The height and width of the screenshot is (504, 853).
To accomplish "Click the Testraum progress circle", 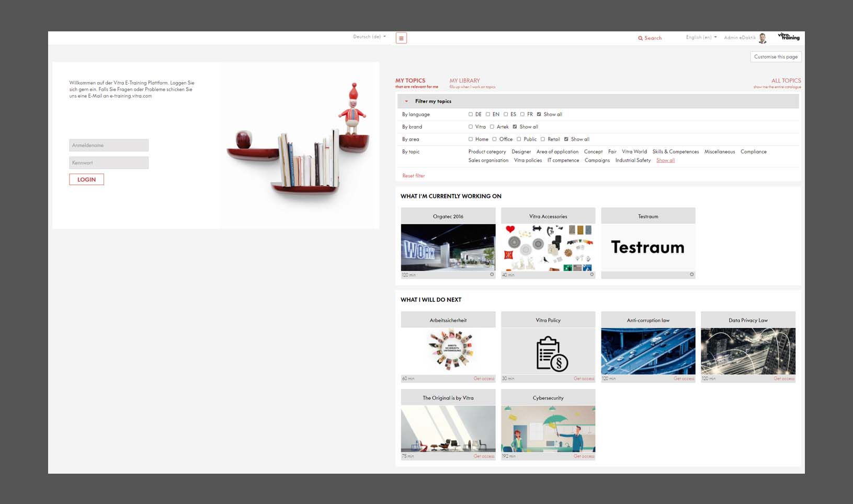I will (691, 274).
